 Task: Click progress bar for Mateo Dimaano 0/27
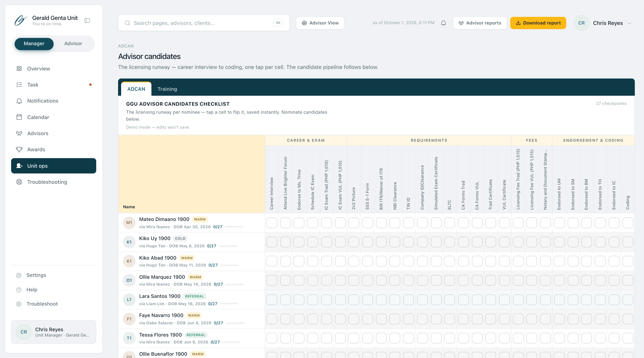point(234,227)
